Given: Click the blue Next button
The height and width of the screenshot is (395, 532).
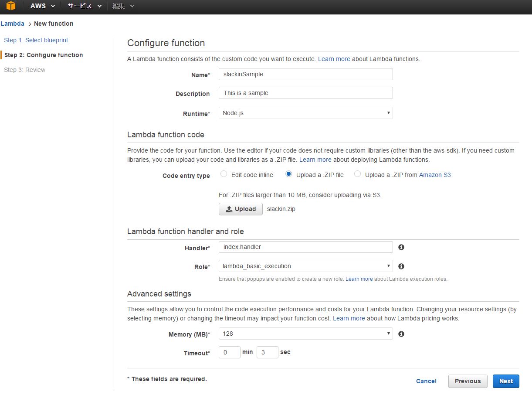Looking at the screenshot, I should pyautogui.click(x=505, y=381).
